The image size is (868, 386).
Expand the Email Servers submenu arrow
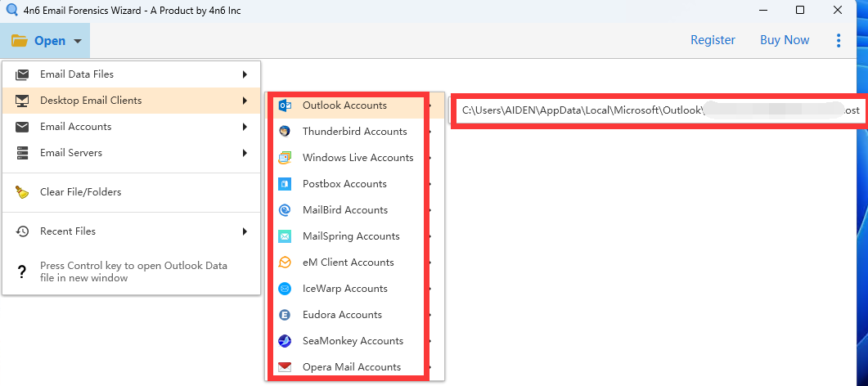click(245, 153)
